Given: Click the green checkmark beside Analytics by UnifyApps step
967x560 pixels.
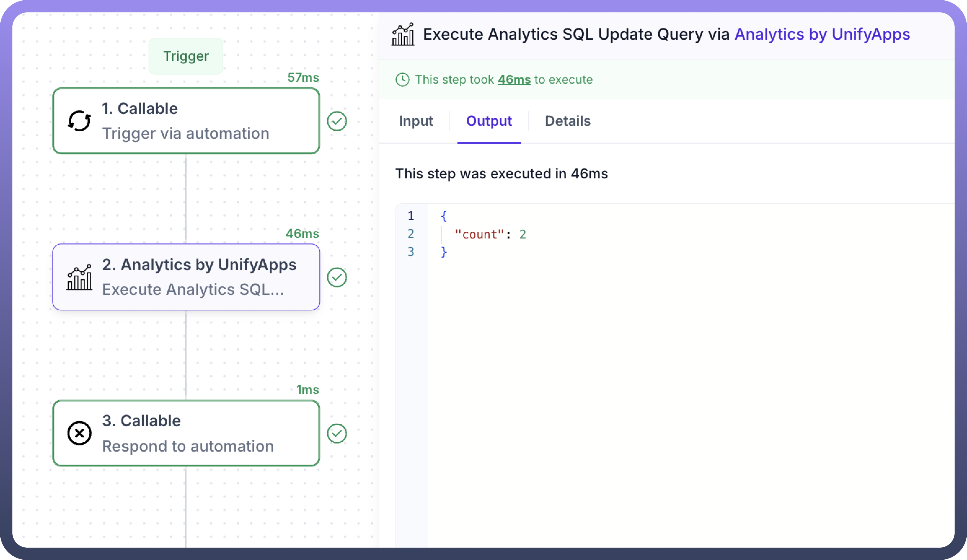Looking at the screenshot, I should coord(337,277).
